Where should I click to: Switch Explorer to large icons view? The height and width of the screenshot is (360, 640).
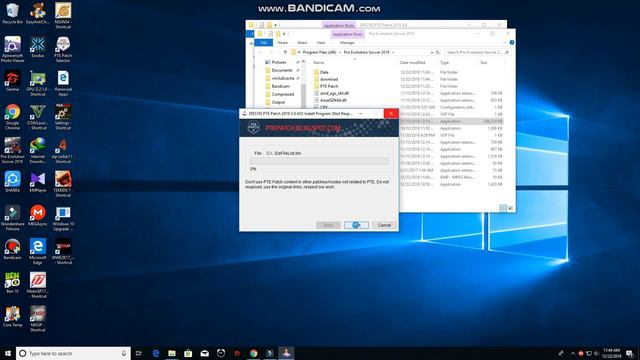coord(510,208)
